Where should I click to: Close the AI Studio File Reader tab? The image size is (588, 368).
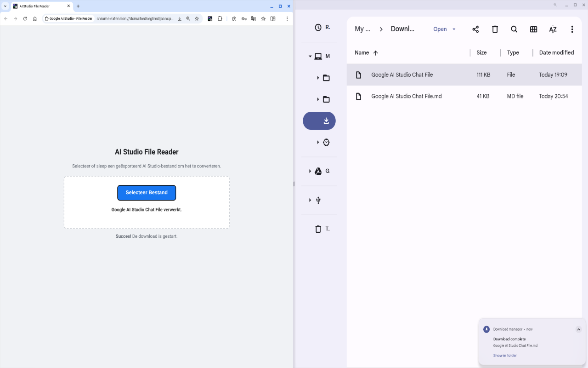[x=69, y=6]
